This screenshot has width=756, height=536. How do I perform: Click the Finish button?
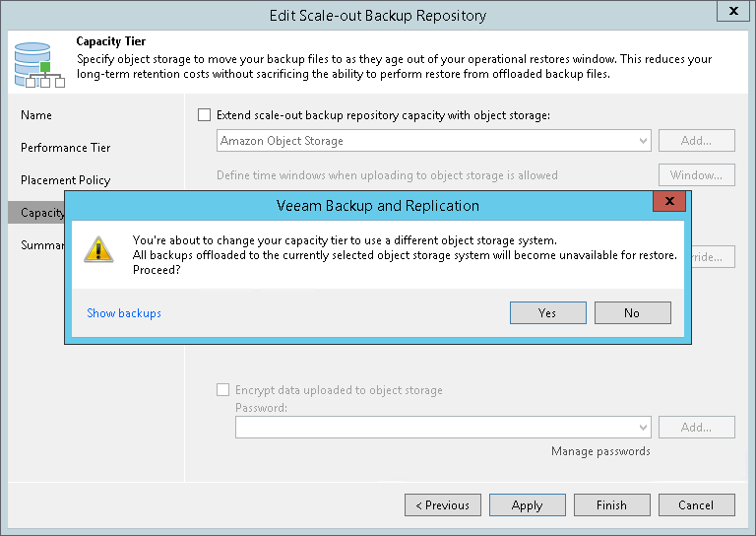612,505
